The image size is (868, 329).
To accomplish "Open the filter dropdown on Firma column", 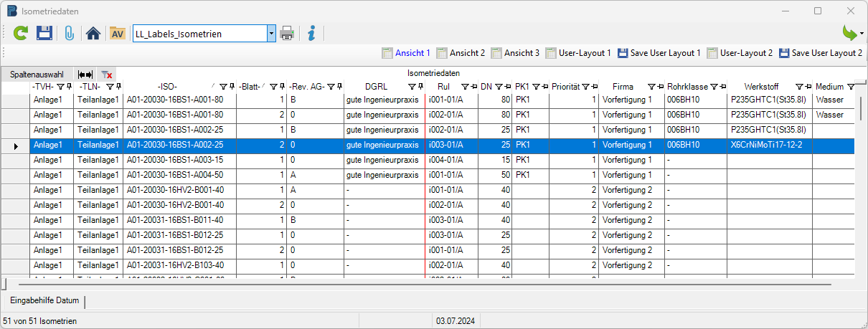I will coord(652,87).
